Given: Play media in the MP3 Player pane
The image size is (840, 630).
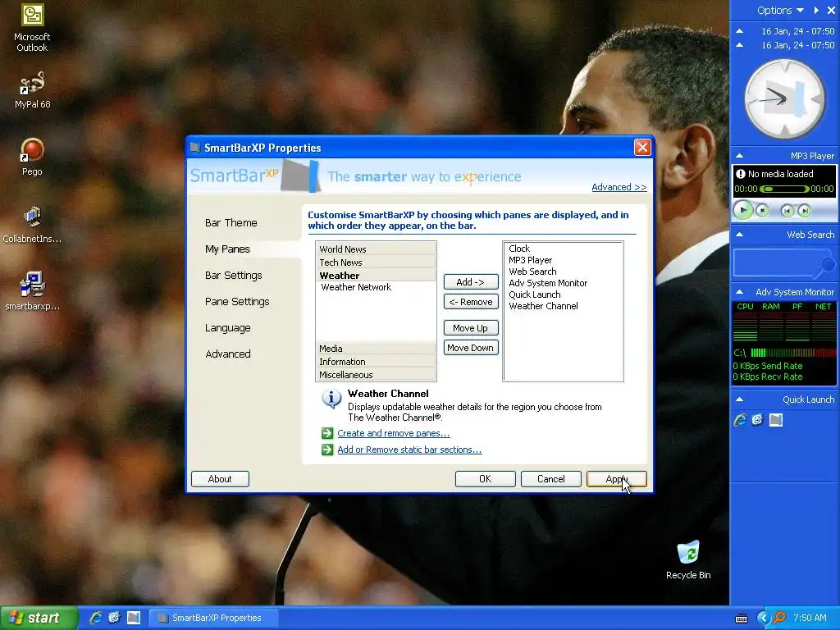Looking at the screenshot, I should (743, 210).
